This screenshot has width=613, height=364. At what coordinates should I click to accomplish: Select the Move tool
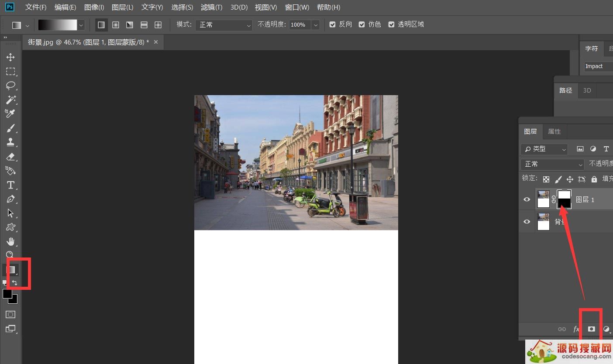(11, 57)
